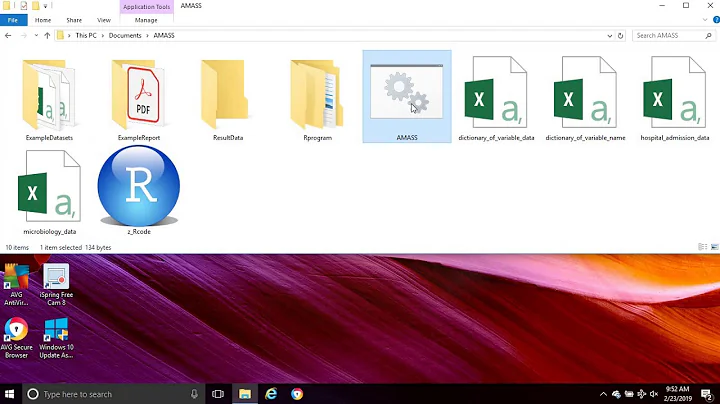Select the z_Rcode R file
Screen dimensions: 720x404
(139, 191)
